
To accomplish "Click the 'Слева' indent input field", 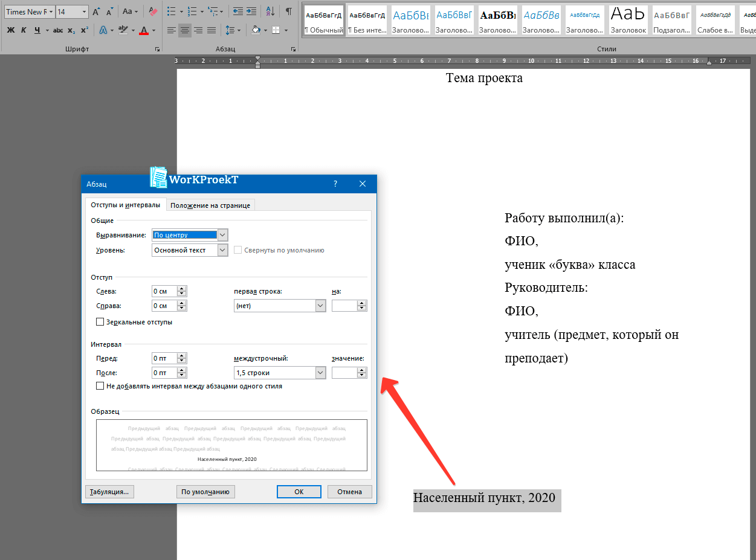I will (x=164, y=291).
